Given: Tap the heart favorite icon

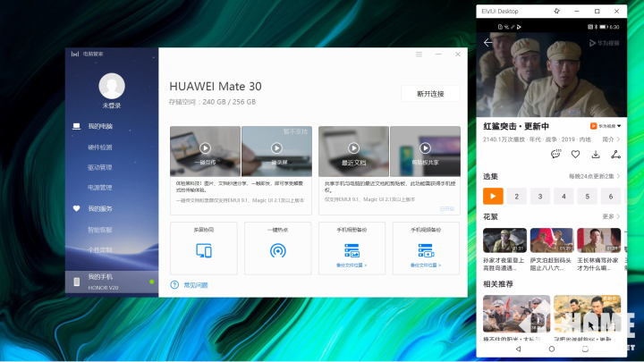Looking at the screenshot, I should (575, 155).
